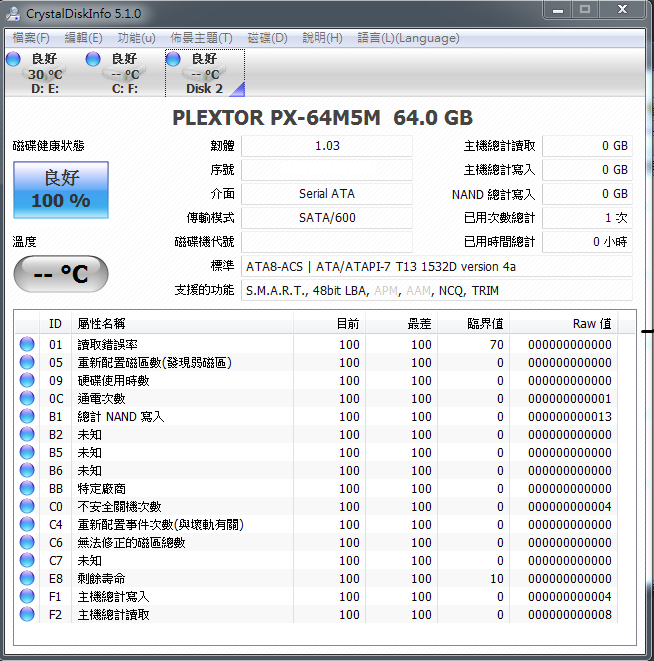
Task: Click the CrystalDiskInfo title bar app icon
Action: pos(13,13)
